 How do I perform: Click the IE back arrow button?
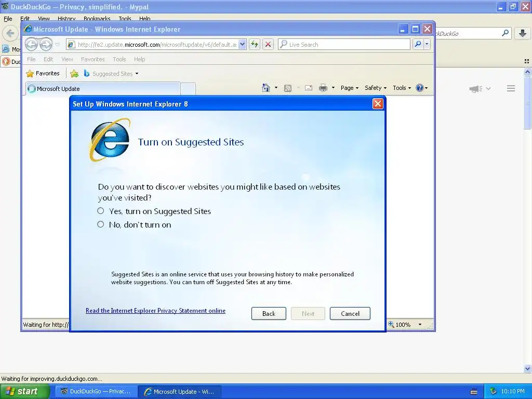(31, 44)
